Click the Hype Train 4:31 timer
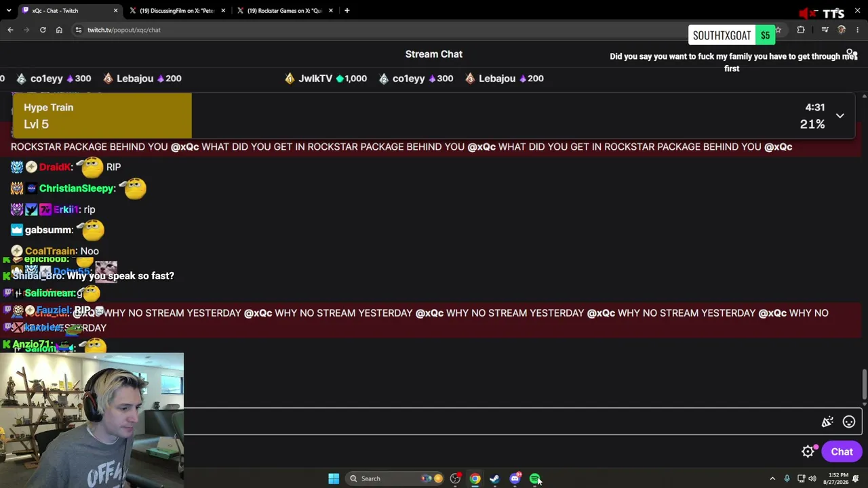The width and height of the screenshot is (868, 488). 815,107
